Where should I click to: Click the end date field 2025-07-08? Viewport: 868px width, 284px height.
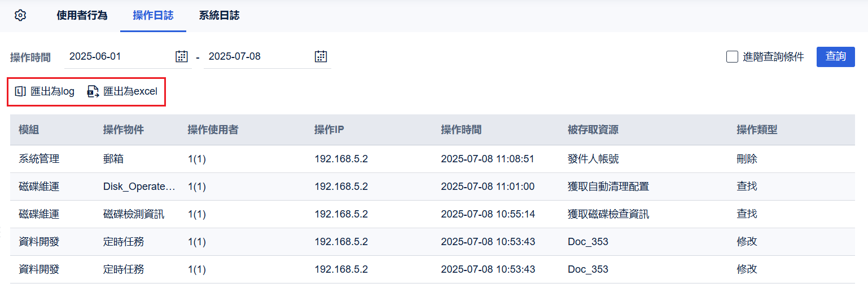[x=257, y=56]
